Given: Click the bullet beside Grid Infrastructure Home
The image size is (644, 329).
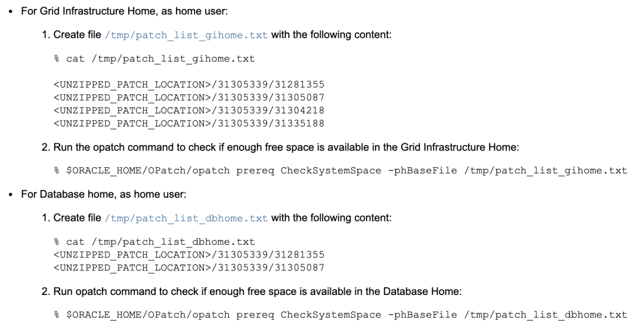Looking at the screenshot, I should (11, 11).
